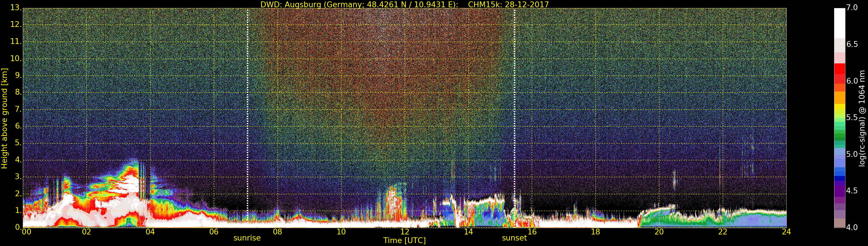Screen dimensions: 868x246
Task: Click the colorbar tick label '5.0'
Action: coord(852,154)
